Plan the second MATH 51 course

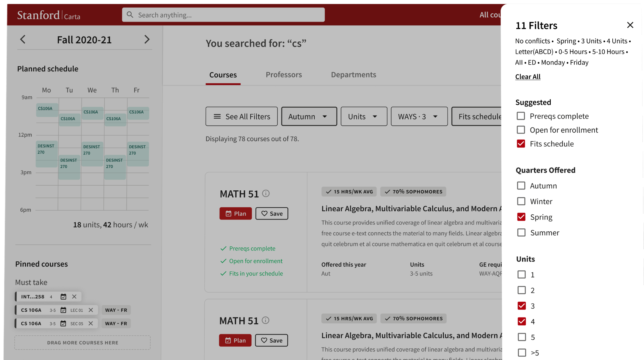pos(235,340)
